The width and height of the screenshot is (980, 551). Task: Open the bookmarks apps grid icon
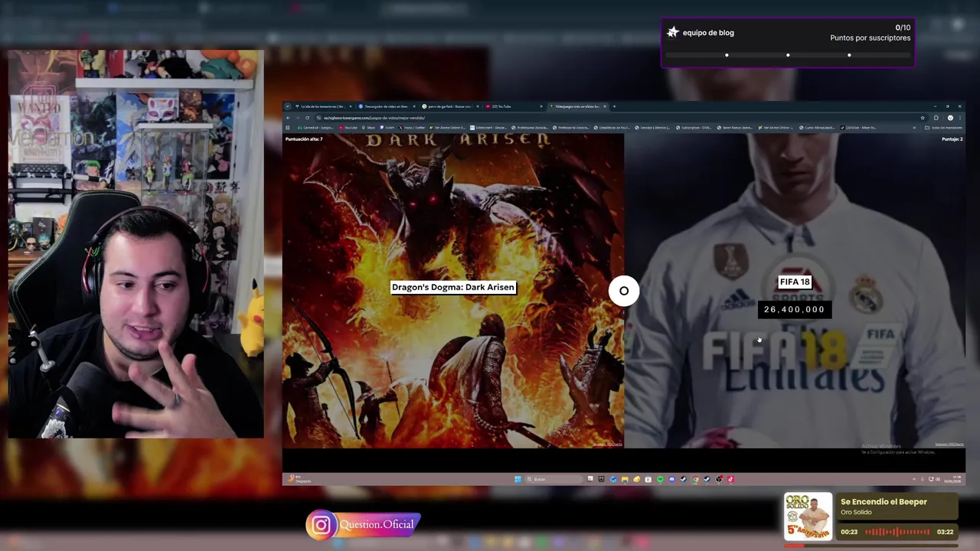(287, 128)
